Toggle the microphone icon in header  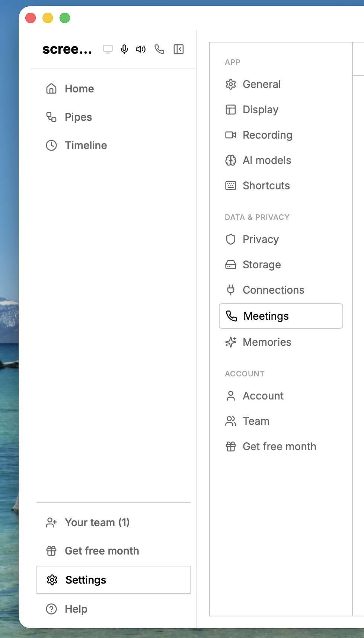pos(124,49)
